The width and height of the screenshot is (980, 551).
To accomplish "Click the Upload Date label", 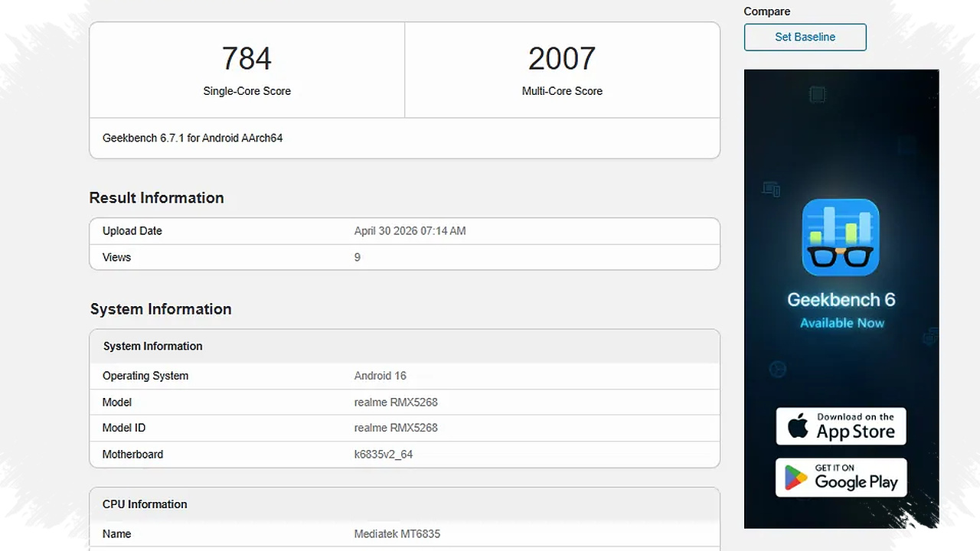I will 132,231.
